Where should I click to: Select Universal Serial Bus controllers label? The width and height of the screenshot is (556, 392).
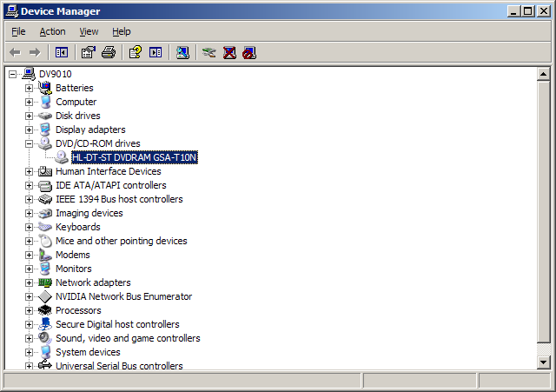[119, 366]
